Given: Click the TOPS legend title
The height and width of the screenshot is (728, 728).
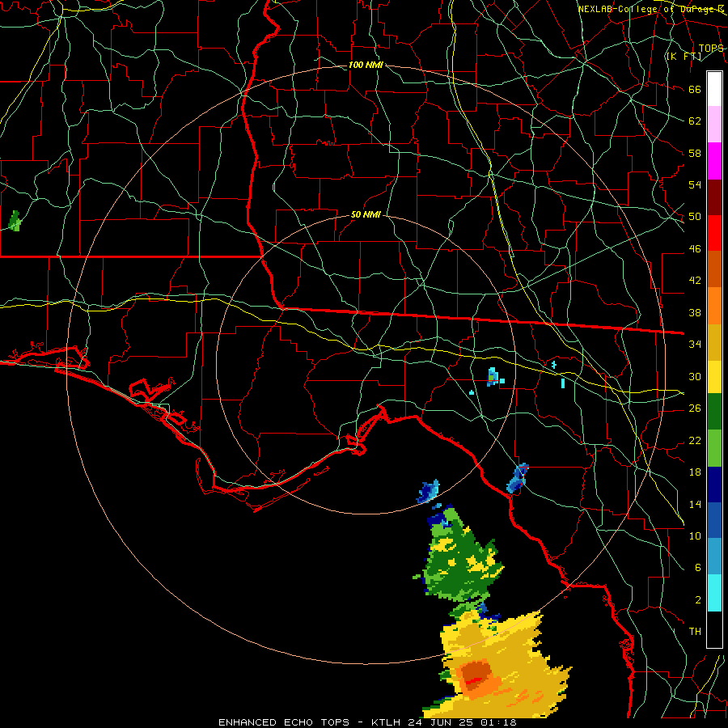Looking at the screenshot, I should (711, 49).
